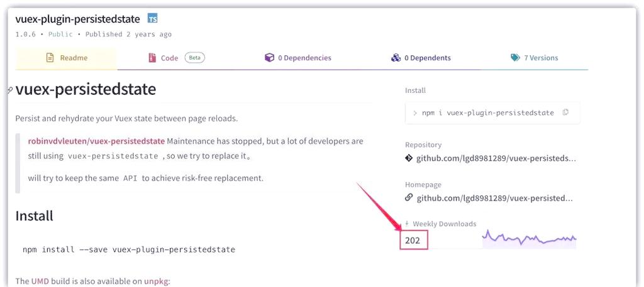Click the git repository icon
Viewport: 644px width, 287px height.
pyautogui.click(x=409, y=158)
